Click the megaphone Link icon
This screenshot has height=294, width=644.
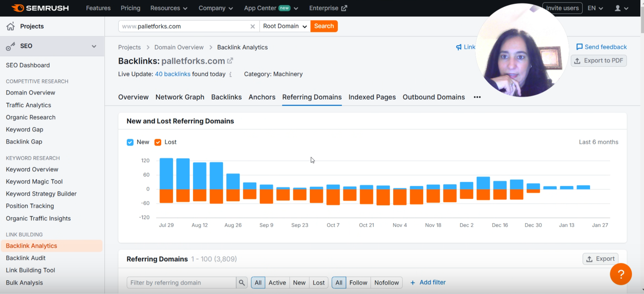pos(459,47)
